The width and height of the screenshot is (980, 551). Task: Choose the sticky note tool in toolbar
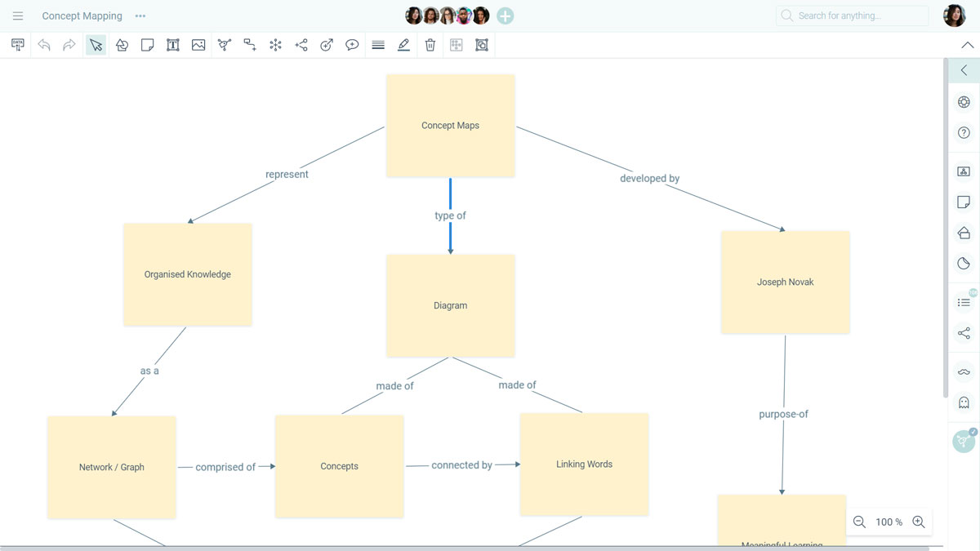(147, 45)
